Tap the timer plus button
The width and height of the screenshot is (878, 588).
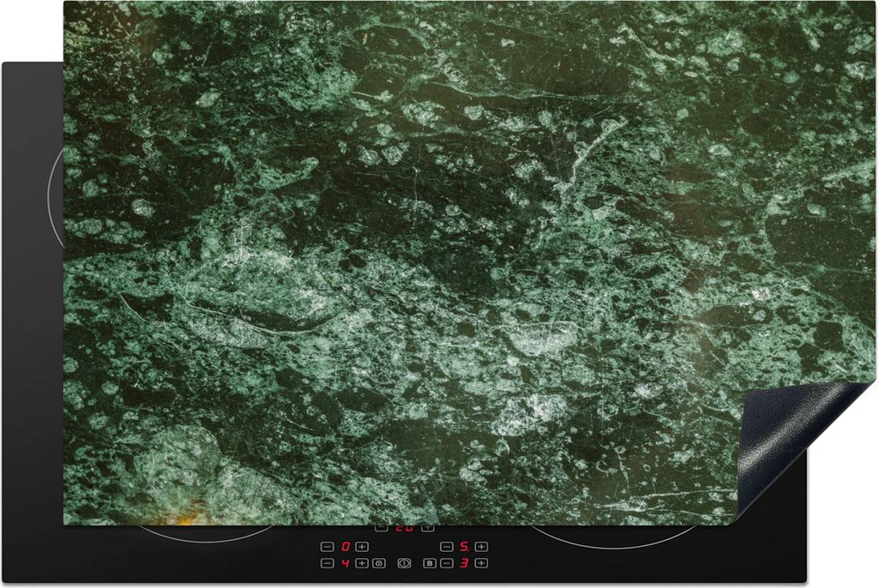tap(428, 527)
